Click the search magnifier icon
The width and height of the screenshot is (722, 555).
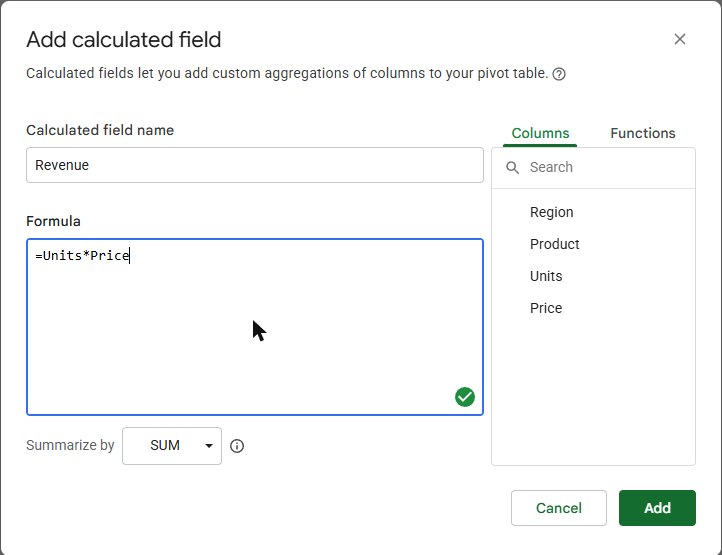coord(512,167)
